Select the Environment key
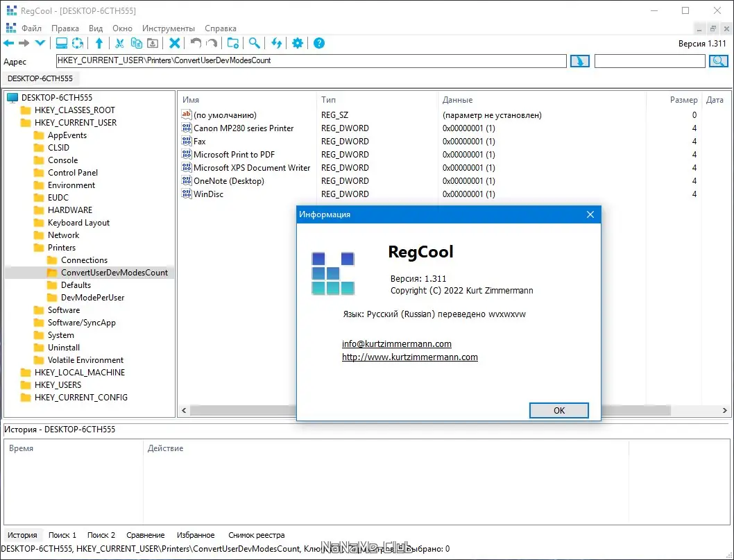 point(71,185)
